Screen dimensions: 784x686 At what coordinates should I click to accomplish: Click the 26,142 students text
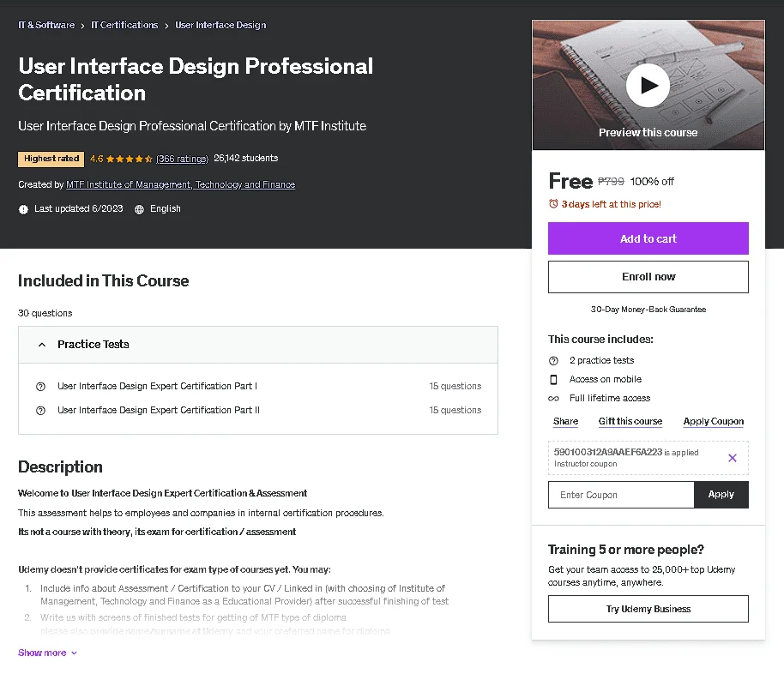point(245,158)
